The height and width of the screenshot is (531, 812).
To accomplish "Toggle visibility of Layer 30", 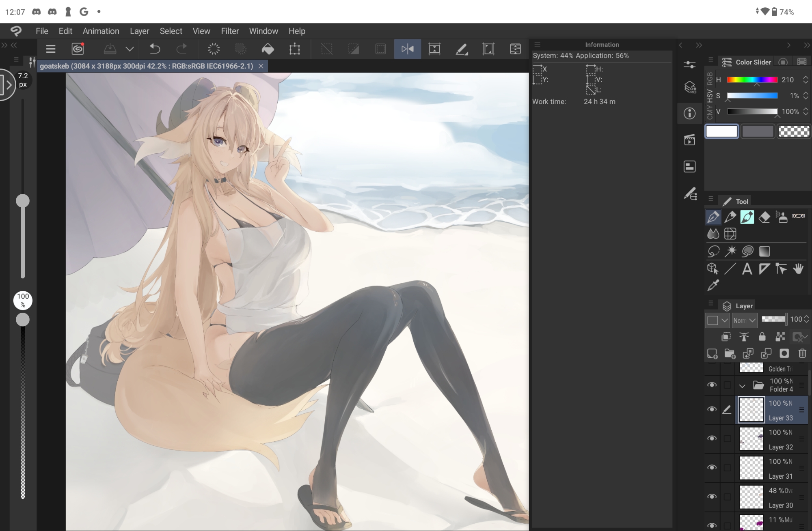I will [712, 497].
